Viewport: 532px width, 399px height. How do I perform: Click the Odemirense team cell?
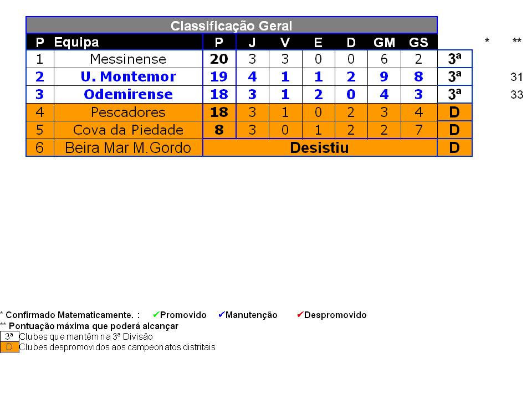point(128,95)
